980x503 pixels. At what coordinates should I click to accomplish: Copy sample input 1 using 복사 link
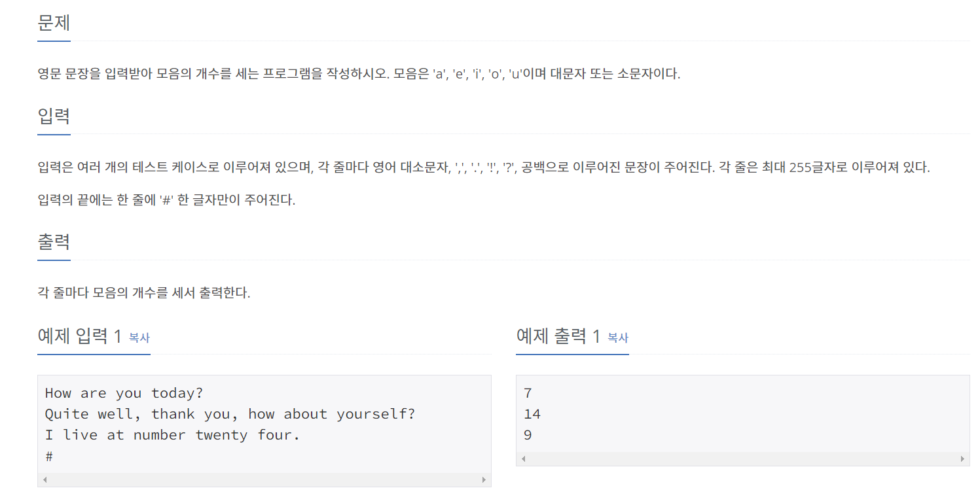pos(139,338)
